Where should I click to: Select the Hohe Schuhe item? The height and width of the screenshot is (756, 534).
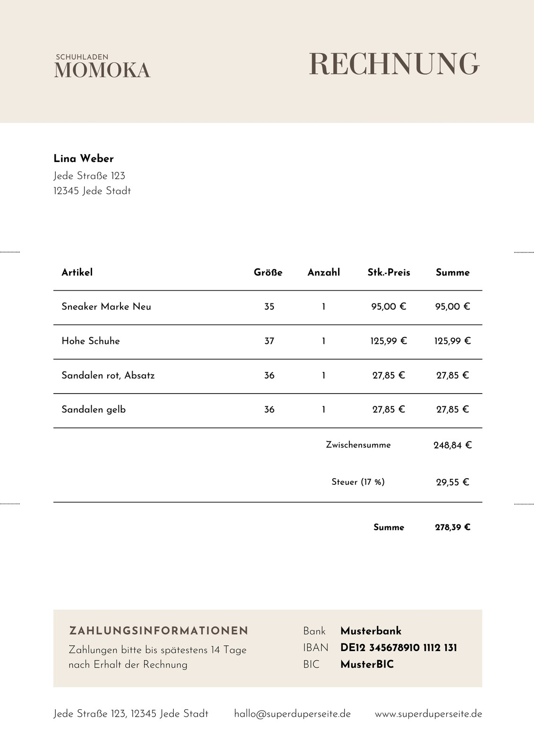click(x=91, y=341)
